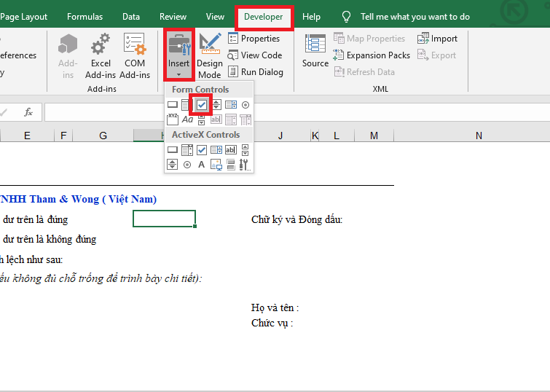Screen dimensions: 550x392
Task: Choose the Button form control icon
Action: (x=173, y=105)
